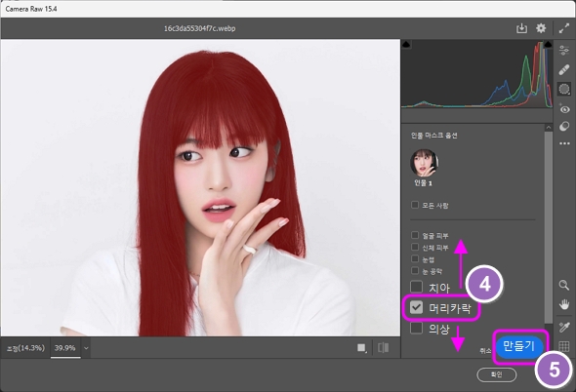Select the Zoom magnifier tool

[x=564, y=285]
